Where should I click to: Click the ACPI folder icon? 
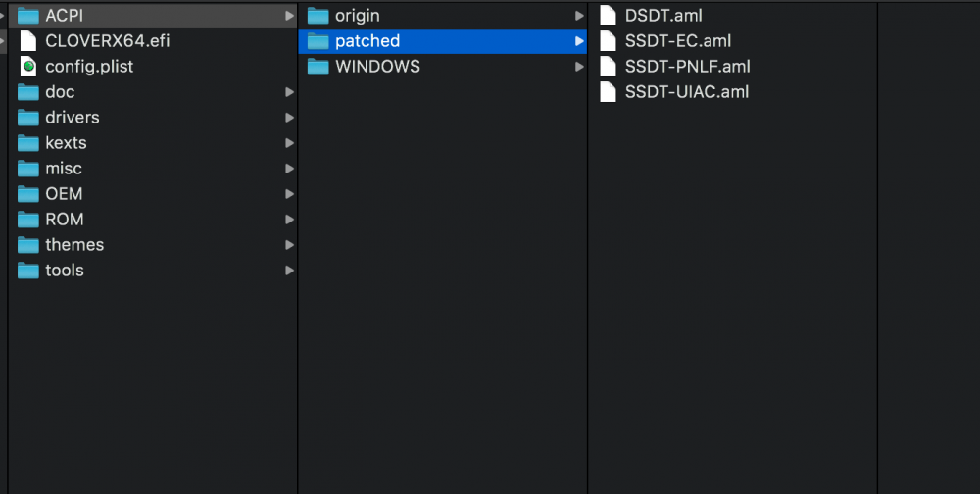click(x=27, y=16)
